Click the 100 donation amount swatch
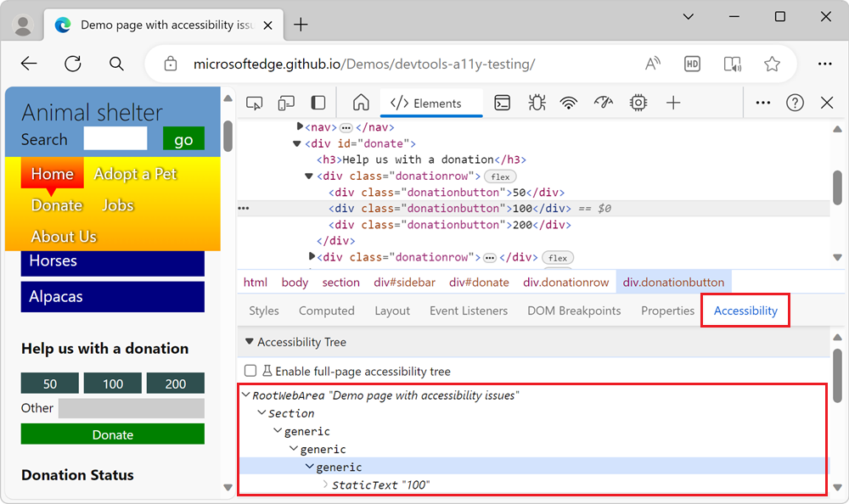 112,383
